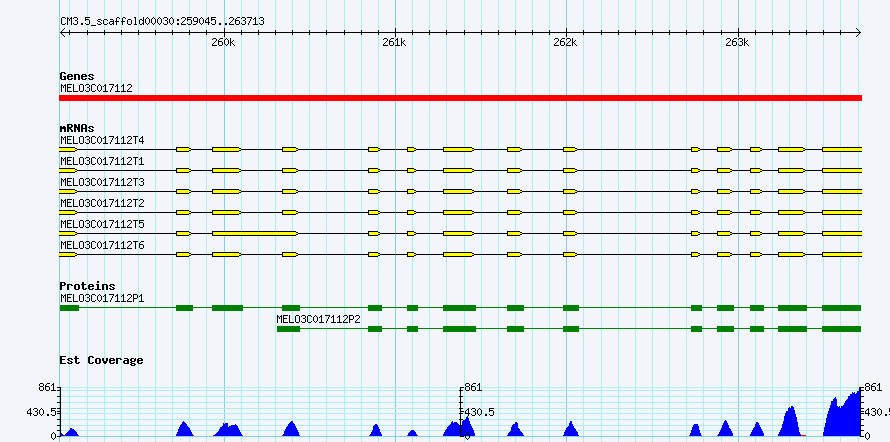Click the MELO3C017112P1 protein label
This screenshot has height=442, width=890.
pos(102,298)
